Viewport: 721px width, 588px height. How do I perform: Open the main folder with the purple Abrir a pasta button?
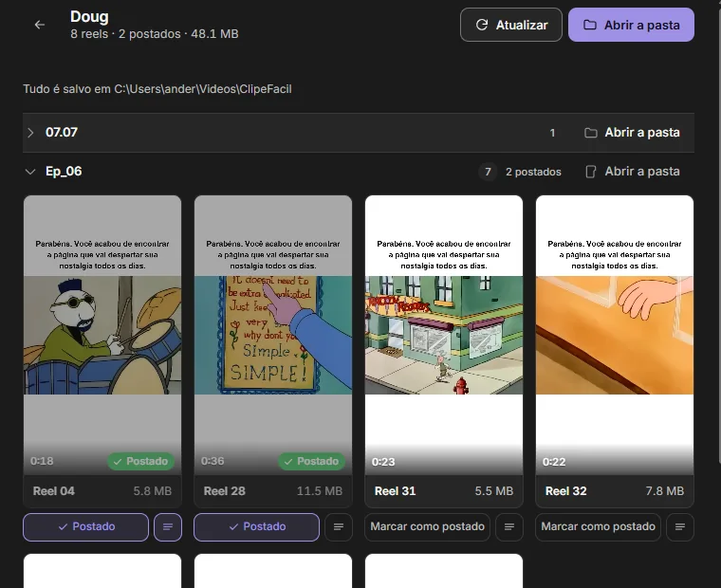631,25
